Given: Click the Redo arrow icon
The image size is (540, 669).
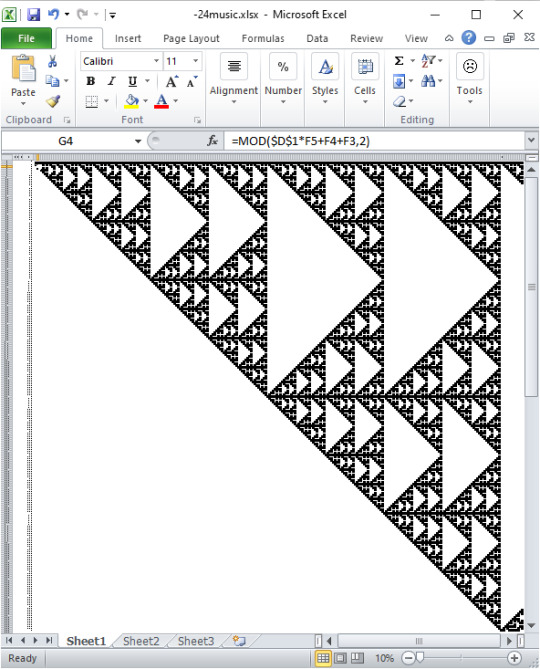Looking at the screenshot, I should point(82,15).
